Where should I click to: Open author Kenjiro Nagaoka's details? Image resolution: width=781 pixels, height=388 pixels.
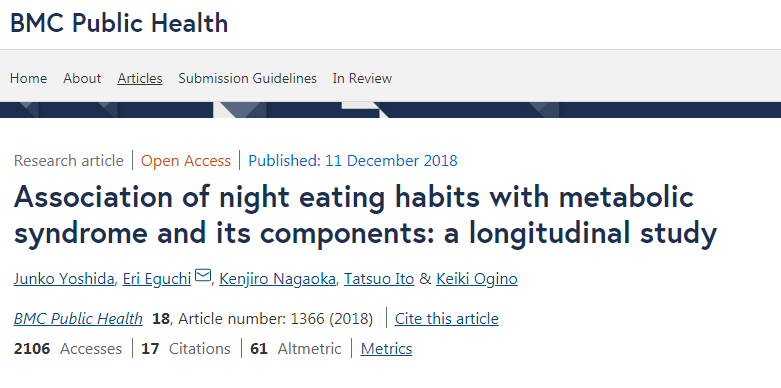[x=277, y=279]
